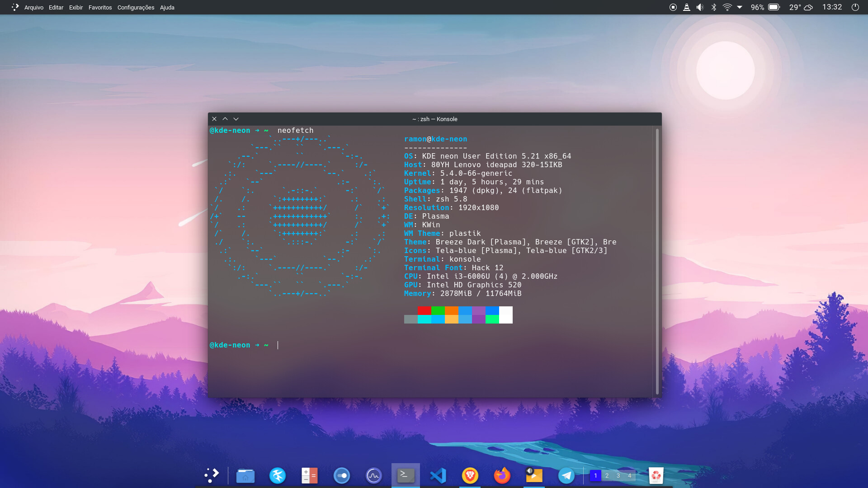
Task: Open the Arquivo menu
Action: (x=34, y=7)
